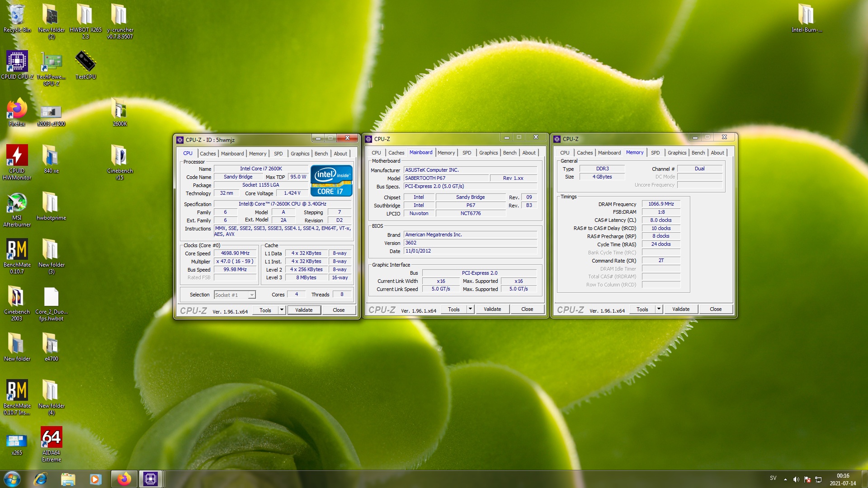Open the 2600K folder on desktop
Image resolution: width=868 pixels, height=488 pixels.
click(120, 112)
